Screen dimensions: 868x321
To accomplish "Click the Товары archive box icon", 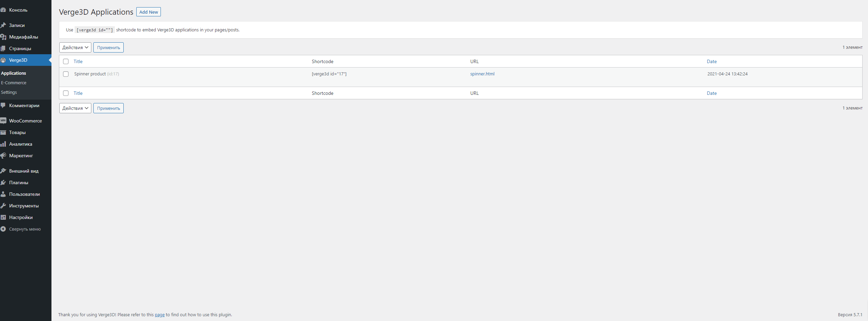I will pyautogui.click(x=3, y=132).
